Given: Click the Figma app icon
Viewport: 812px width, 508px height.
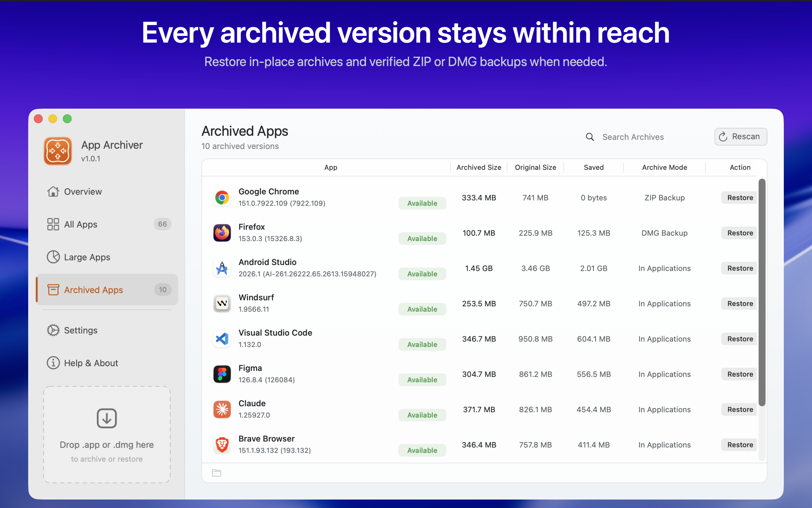Looking at the screenshot, I should pyautogui.click(x=222, y=374).
